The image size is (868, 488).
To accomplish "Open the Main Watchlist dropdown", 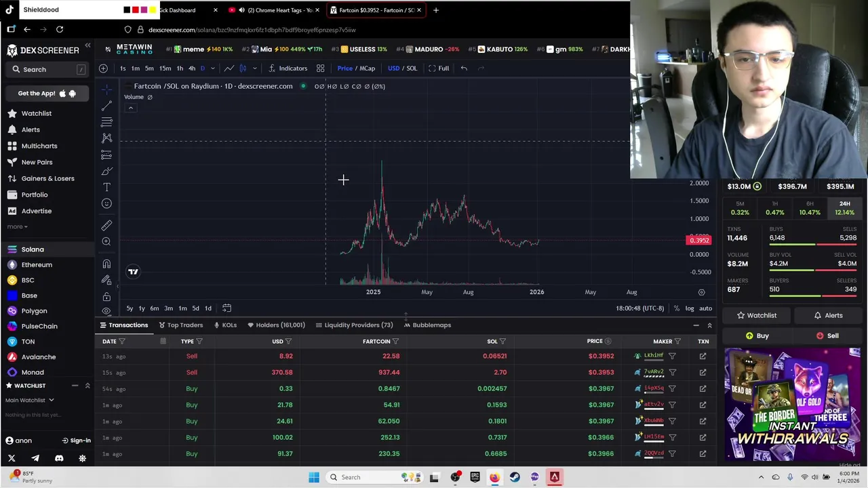I will tap(29, 400).
